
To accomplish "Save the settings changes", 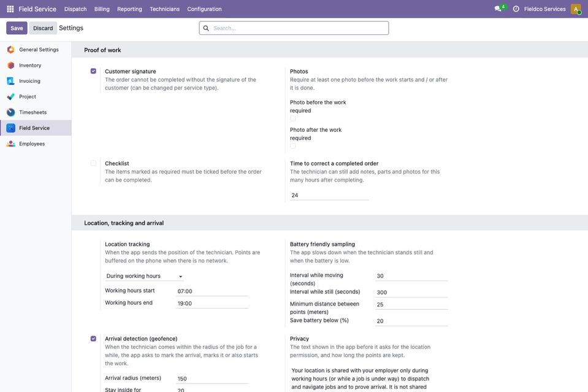I will click(x=17, y=28).
